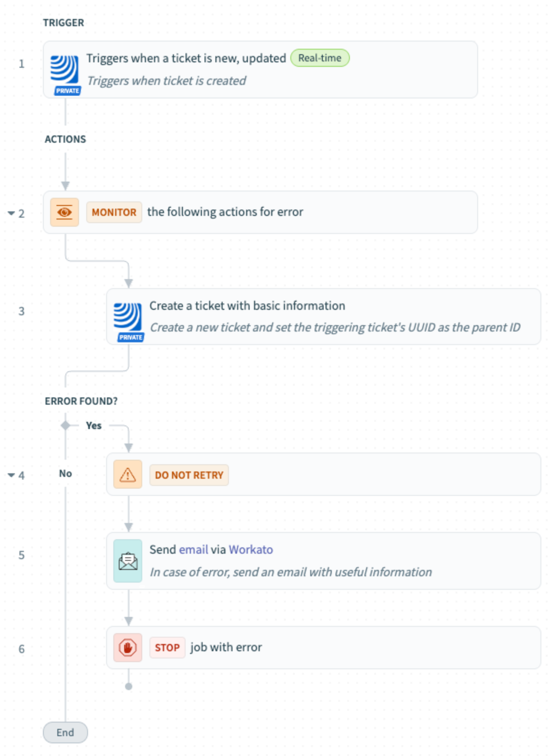Screen dimensions: 549x756
Task: Select the 'Create a ticket with basic information' title
Action: tap(247, 306)
